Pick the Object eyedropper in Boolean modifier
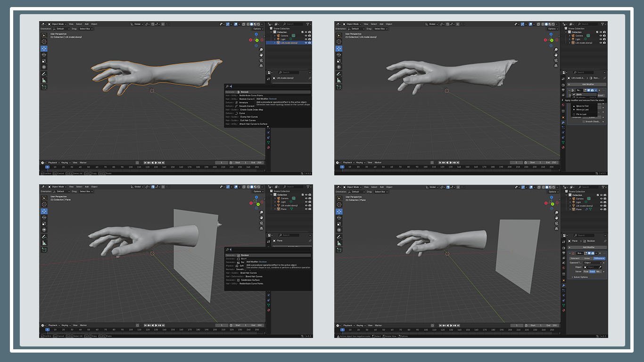 click(x=600, y=267)
